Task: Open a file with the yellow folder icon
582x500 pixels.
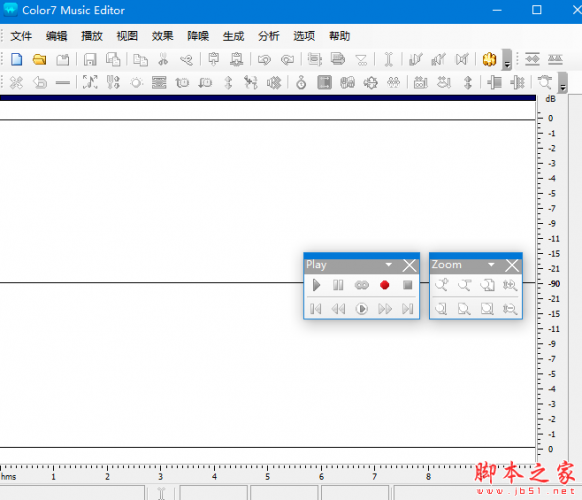Action: point(39,59)
